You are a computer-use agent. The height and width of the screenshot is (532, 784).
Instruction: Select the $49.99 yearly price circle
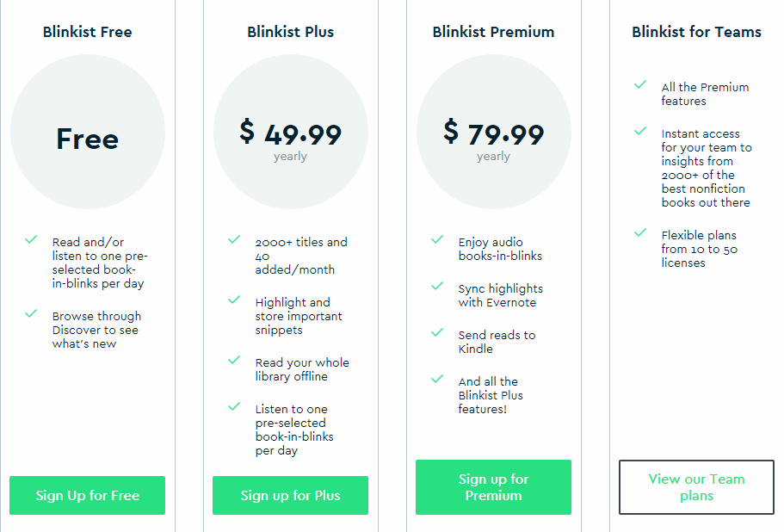coord(291,132)
